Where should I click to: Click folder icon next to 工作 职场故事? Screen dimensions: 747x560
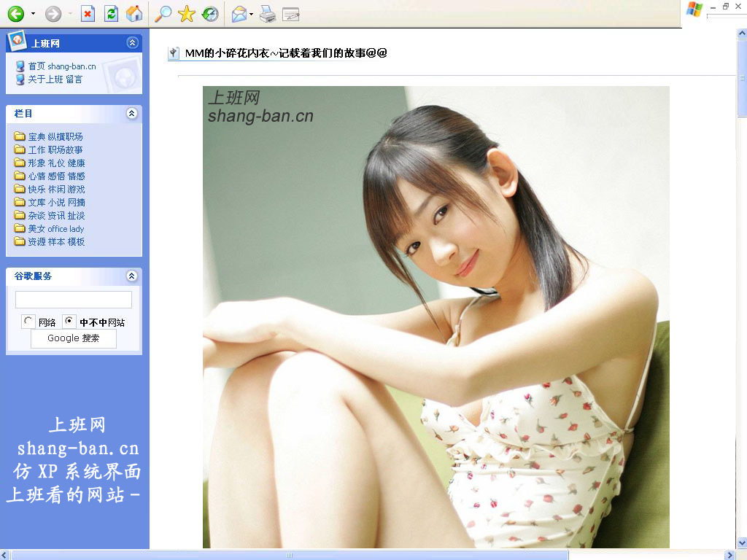[20, 149]
